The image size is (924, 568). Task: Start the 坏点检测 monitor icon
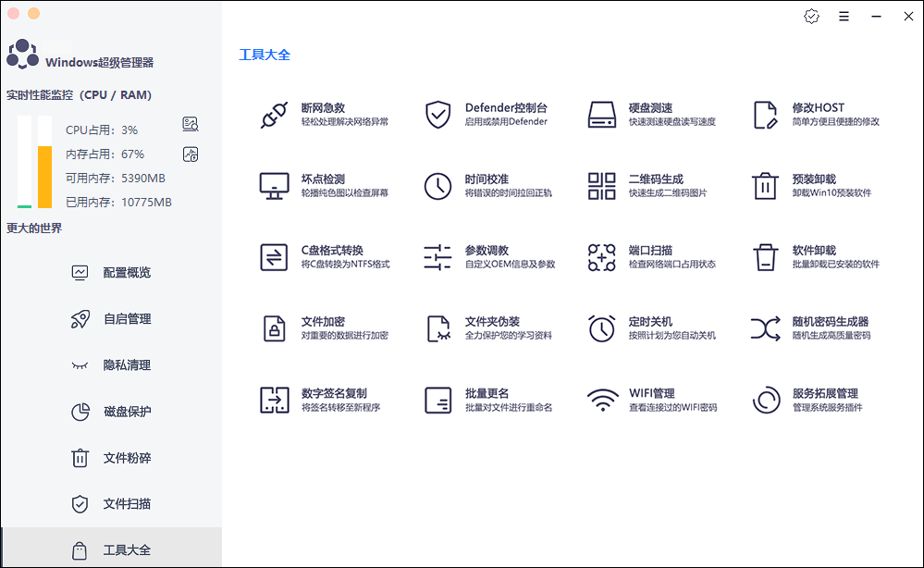274,186
